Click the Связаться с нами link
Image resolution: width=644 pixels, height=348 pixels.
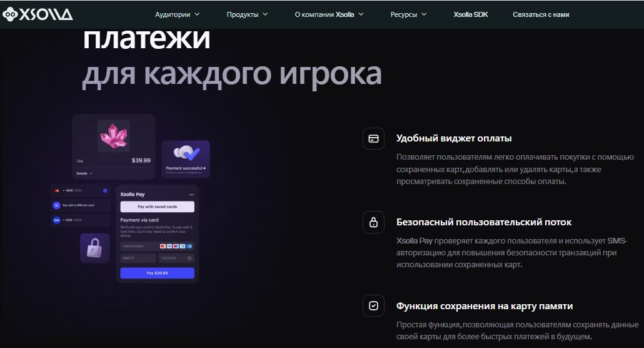point(541,14)
